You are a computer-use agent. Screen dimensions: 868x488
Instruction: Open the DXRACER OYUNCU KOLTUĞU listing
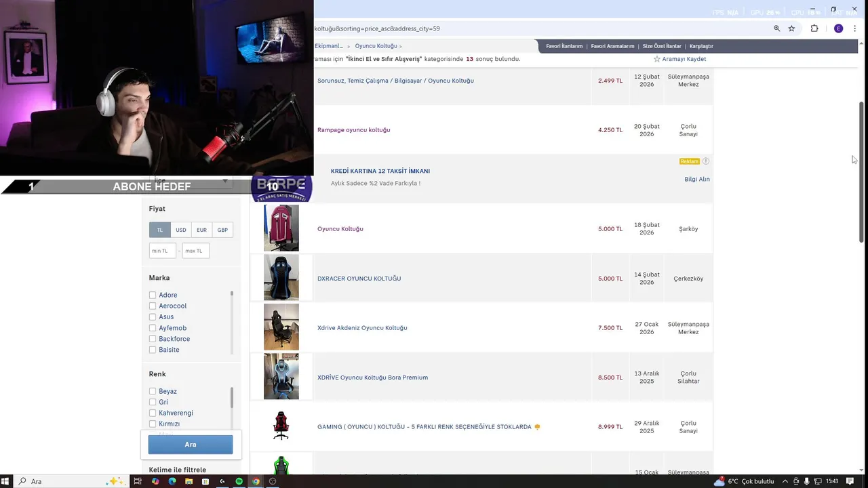tap(359, 279)
